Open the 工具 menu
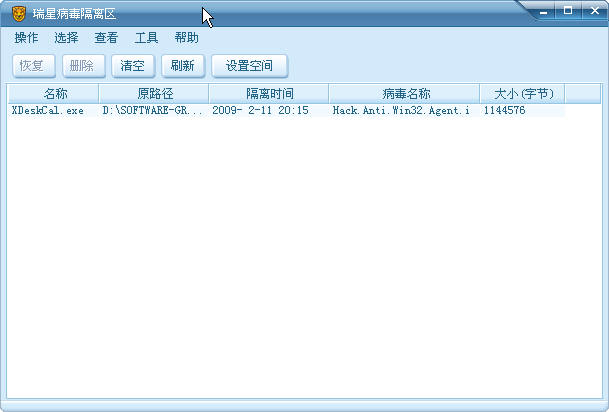The width and height of the screenshot is (609, 412). coord(146,38)
